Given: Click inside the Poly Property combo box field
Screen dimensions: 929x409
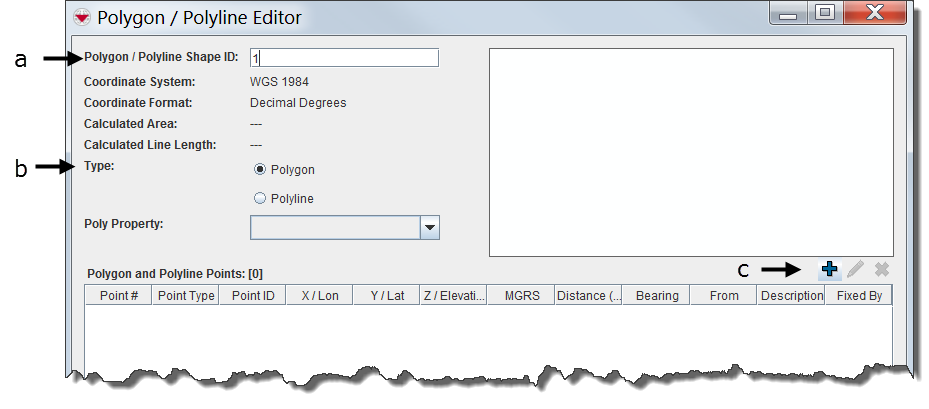Looking at the screenshot, I should coord(334,228).
